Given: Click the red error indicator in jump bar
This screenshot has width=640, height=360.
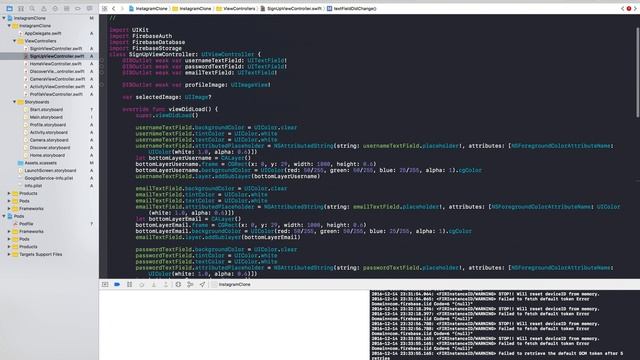Looking at the screenshot, I should (629, 8).
